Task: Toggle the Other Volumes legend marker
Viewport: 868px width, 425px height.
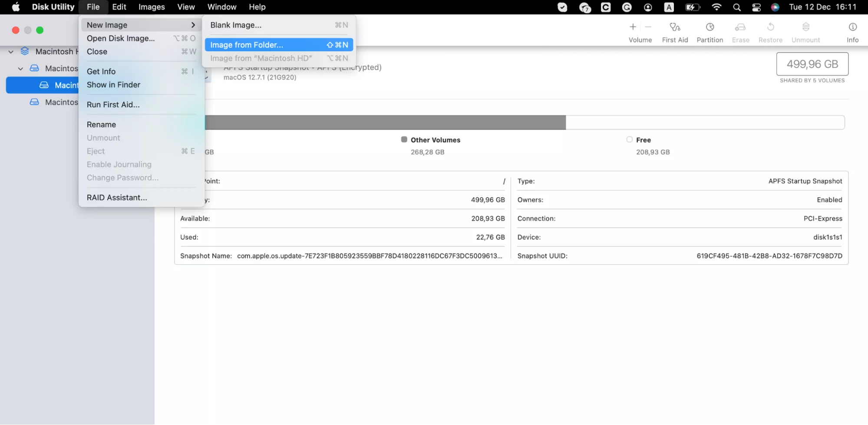Action: (x=404, y=139)
